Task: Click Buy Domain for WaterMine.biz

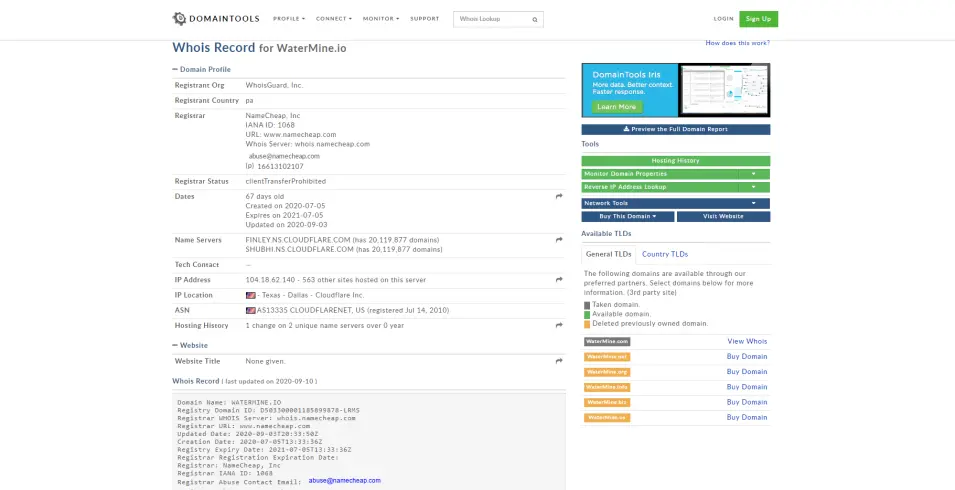Action: [x=747, y=402]
